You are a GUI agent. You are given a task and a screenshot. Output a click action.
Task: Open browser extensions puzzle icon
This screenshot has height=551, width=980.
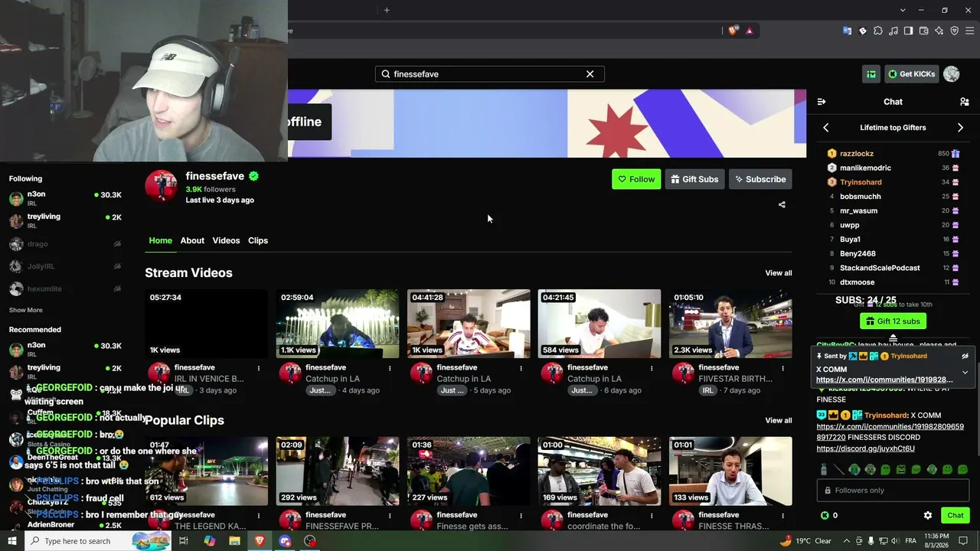click(x=878, y=31)
